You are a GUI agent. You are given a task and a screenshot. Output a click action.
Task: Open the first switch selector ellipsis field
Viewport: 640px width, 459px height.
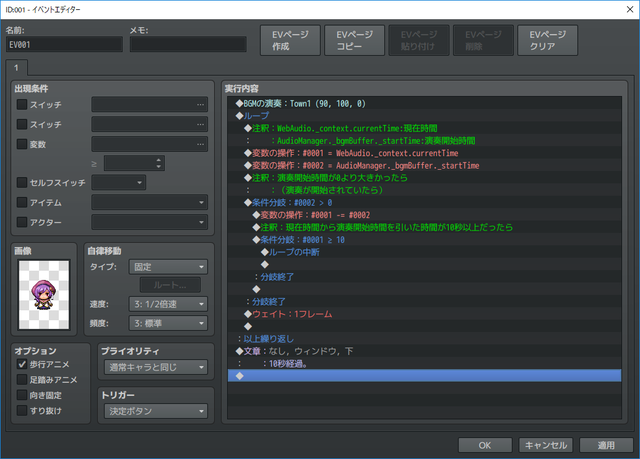[x=149, y=104]
